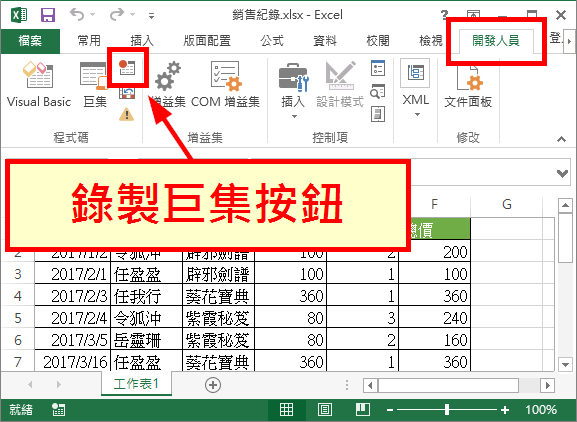
Task: Open the 巨集 macros dialog
Action: (x=95, y=85)
